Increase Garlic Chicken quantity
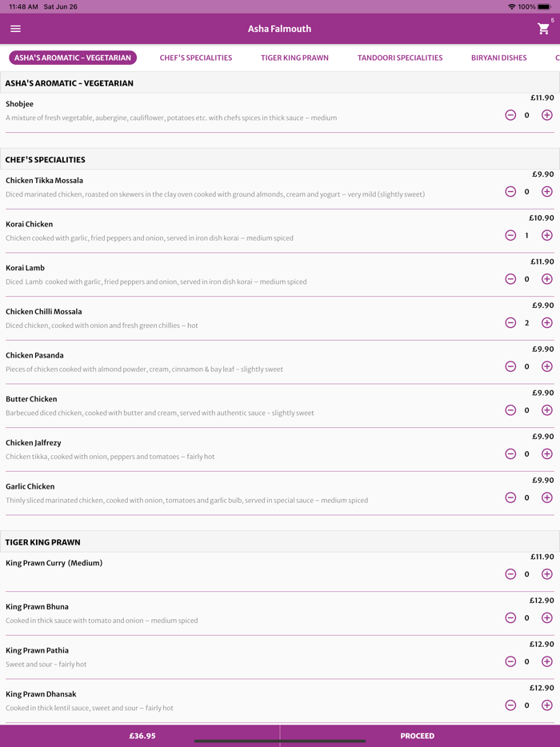The width and height of the screenshot is (560, 747). [547, 497]
